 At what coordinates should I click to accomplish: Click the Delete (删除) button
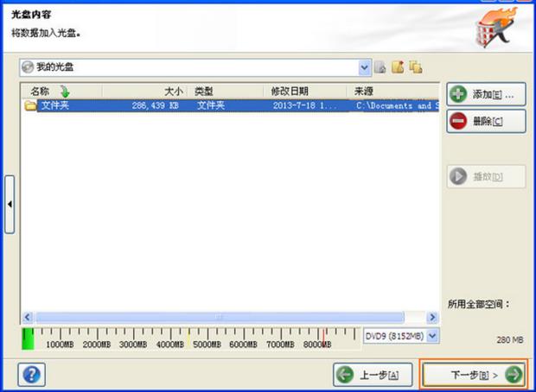tap(486, 121)
